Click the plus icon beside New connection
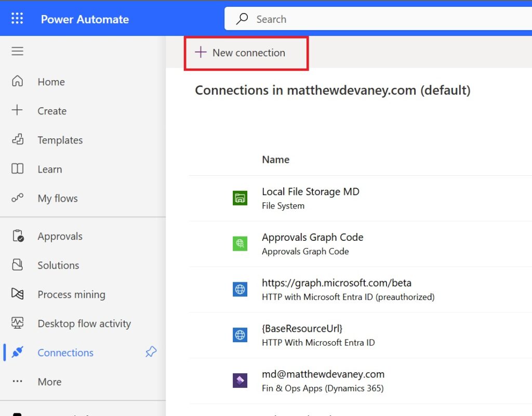Viewport: 532px width, 416px height. [201, 52]
